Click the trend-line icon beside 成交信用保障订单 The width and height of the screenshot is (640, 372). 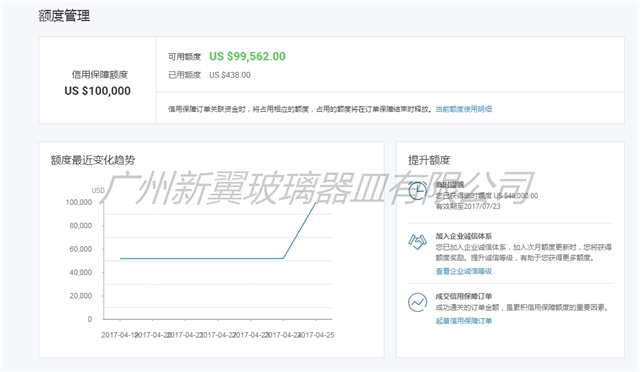pos(417,303)
